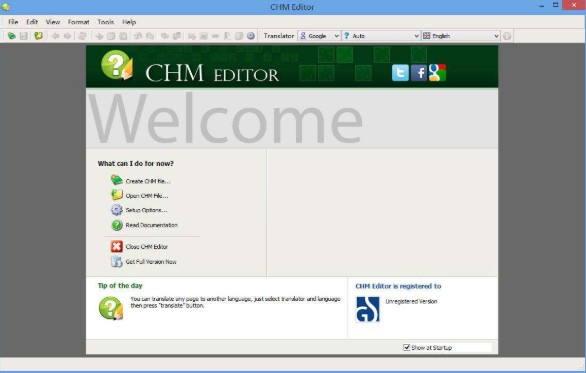Click the plus (add) toolbar icon
Screen dimensions: 586x373
99,36
